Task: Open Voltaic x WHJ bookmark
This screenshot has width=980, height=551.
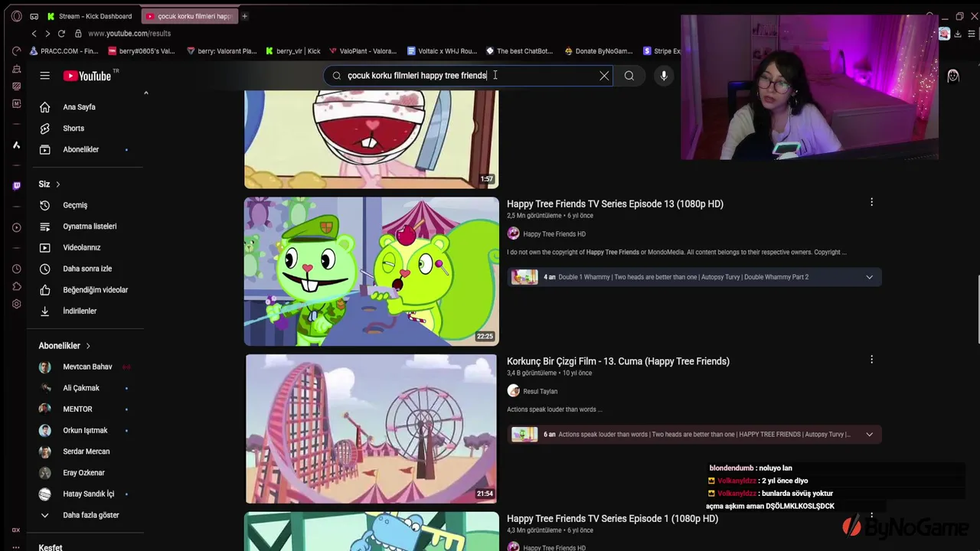Action: [443, 51]
